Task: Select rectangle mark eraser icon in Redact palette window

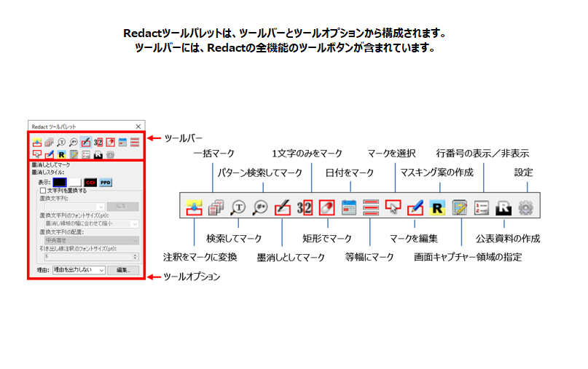Action: [110, 142]
